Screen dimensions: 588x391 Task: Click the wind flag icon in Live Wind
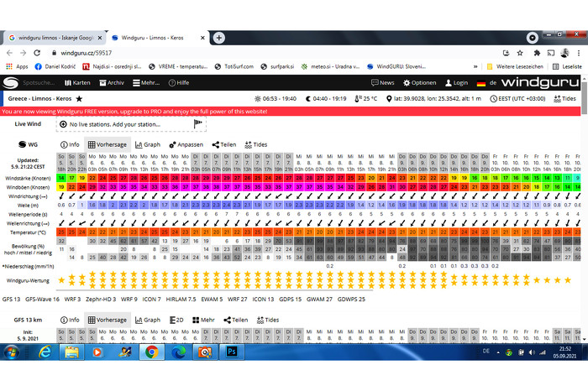tap(197, 123)
